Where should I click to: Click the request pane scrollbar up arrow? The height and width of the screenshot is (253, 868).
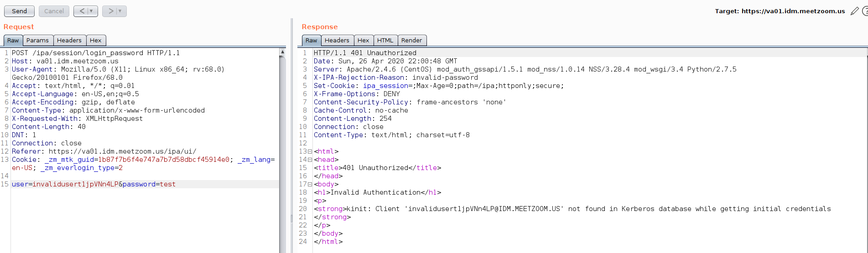click(282, 52)
